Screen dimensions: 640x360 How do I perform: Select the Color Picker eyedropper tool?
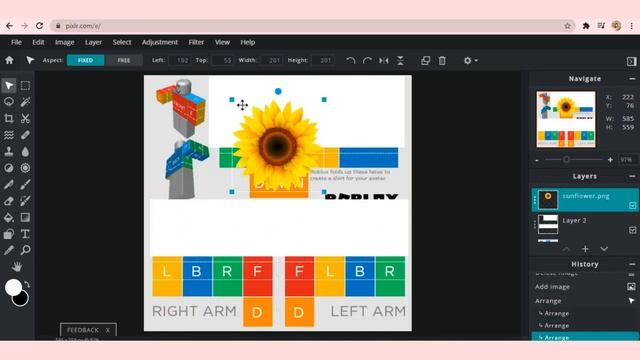[9, 250]
